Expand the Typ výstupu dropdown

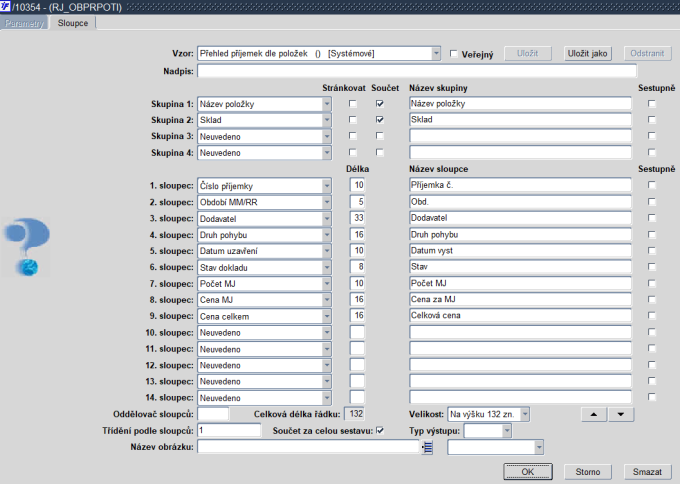[507, 431]
